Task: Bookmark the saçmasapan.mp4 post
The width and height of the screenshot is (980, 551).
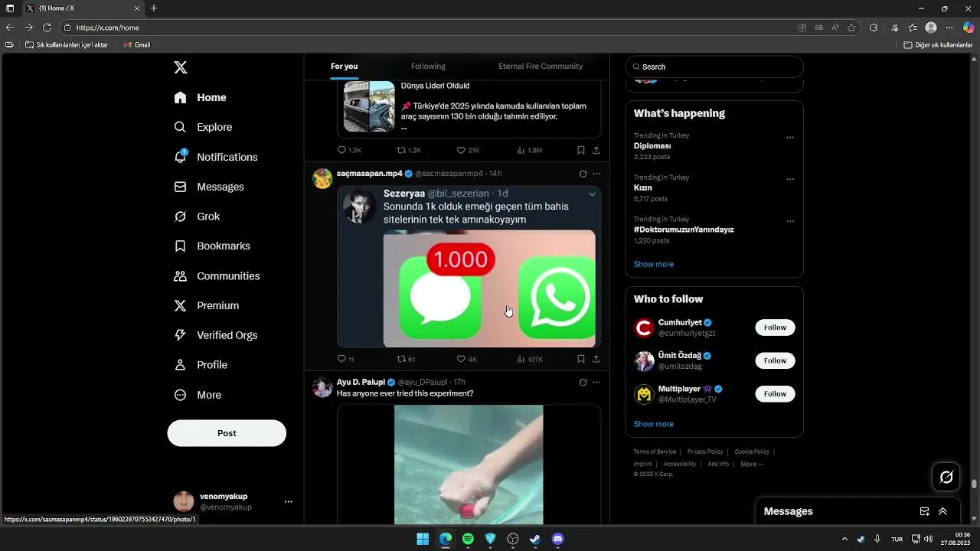Action: click(581, 359)
